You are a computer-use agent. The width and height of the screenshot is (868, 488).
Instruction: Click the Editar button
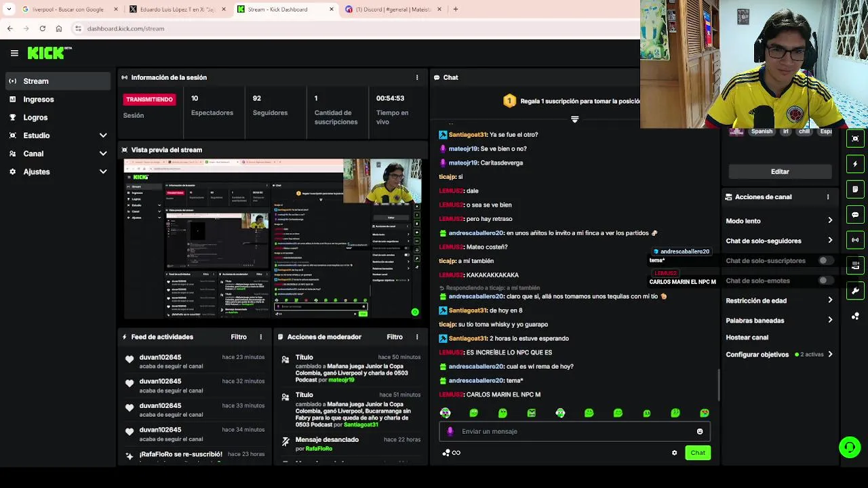pyautogui.click(x=780, y=171)
